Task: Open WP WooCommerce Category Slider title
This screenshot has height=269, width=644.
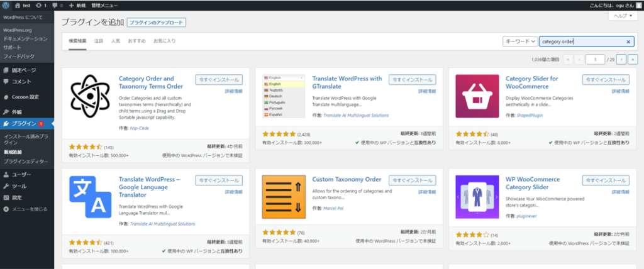Action: pyautogui.click(x=533, y=184)
